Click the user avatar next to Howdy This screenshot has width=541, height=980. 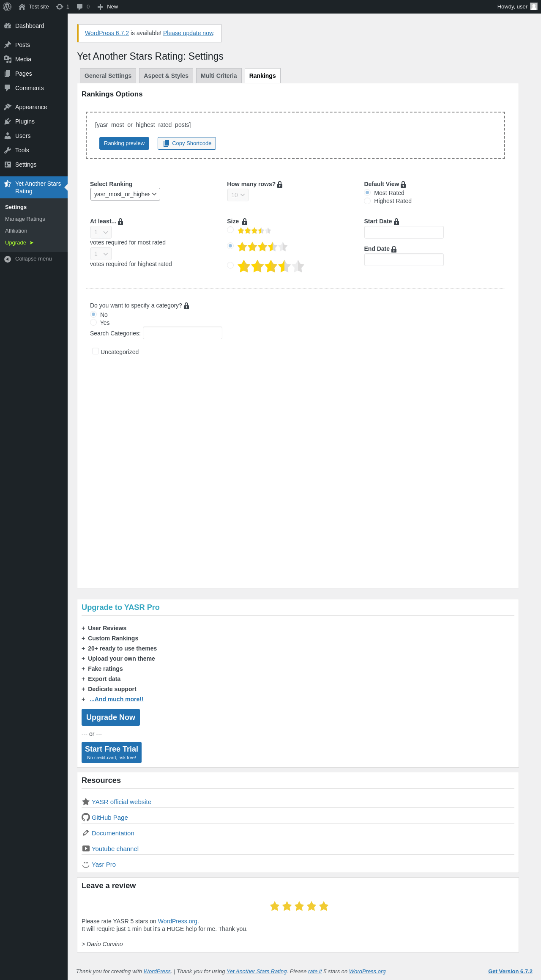tap(534, 6)
